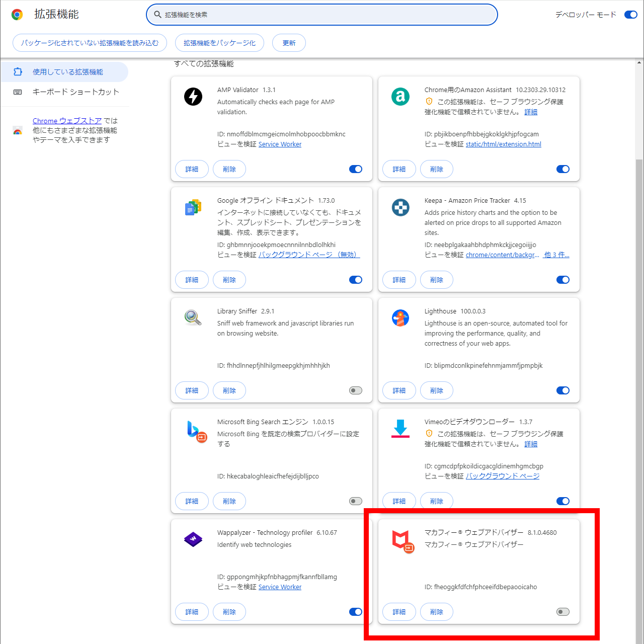
Task: Click 詳細 link in Vimeo warning
Action: click(531, 444)
